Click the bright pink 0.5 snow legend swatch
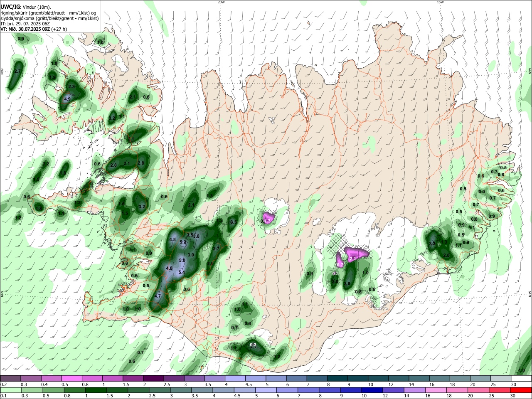This screenshot has width=532, height=399. tap(71, 379)
